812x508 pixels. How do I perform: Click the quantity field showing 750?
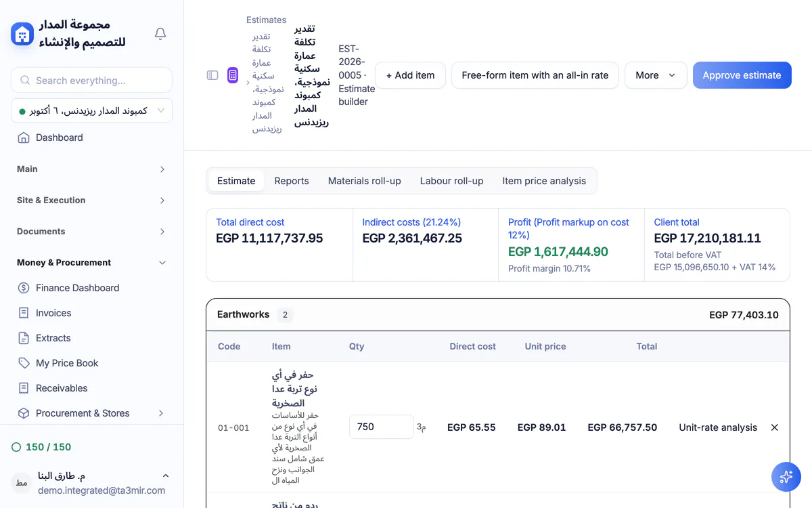click(382, 427)
